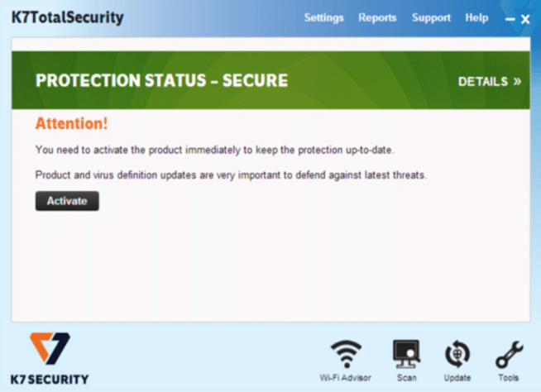Open the Settings menu
541x392 pixels.
click(323, 17)
